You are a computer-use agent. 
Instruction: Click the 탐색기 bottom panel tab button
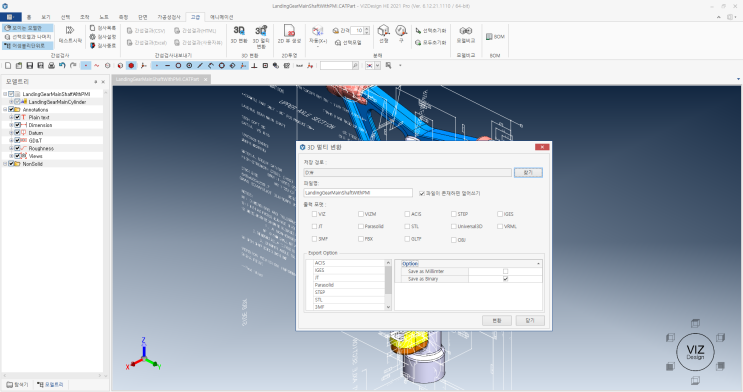18,384
